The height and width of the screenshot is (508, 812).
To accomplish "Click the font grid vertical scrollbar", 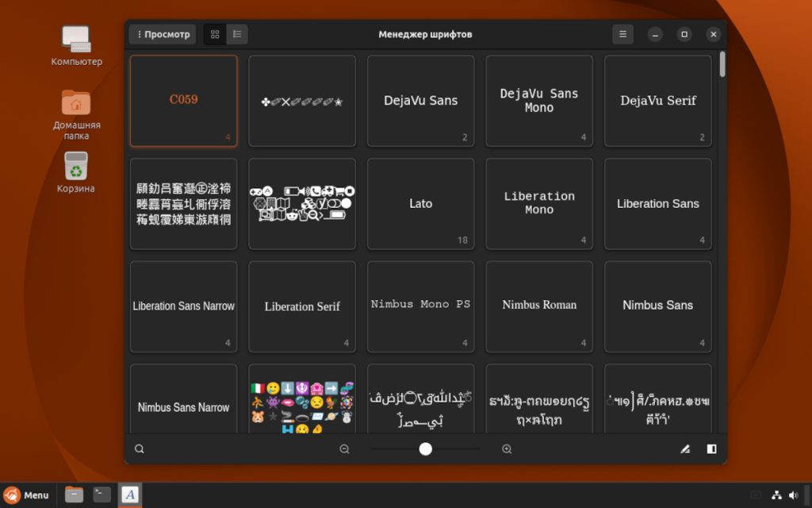I will 722,65.
